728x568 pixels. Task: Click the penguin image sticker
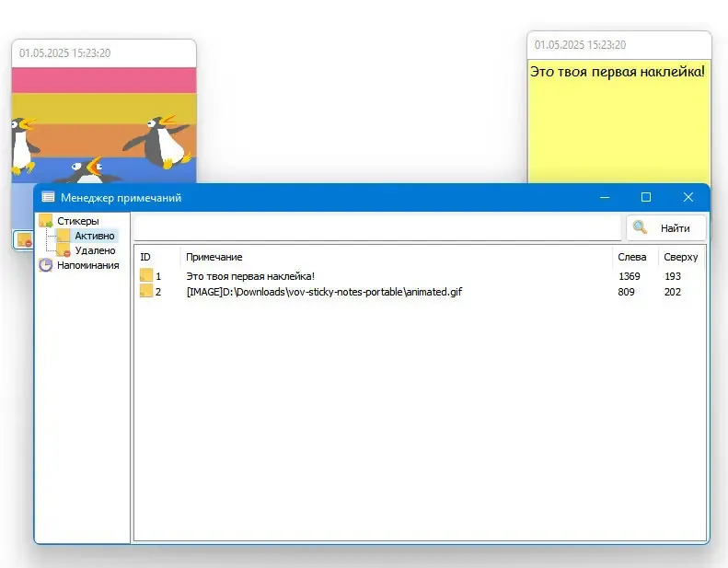pyautogui.click(x=103, y=125)
